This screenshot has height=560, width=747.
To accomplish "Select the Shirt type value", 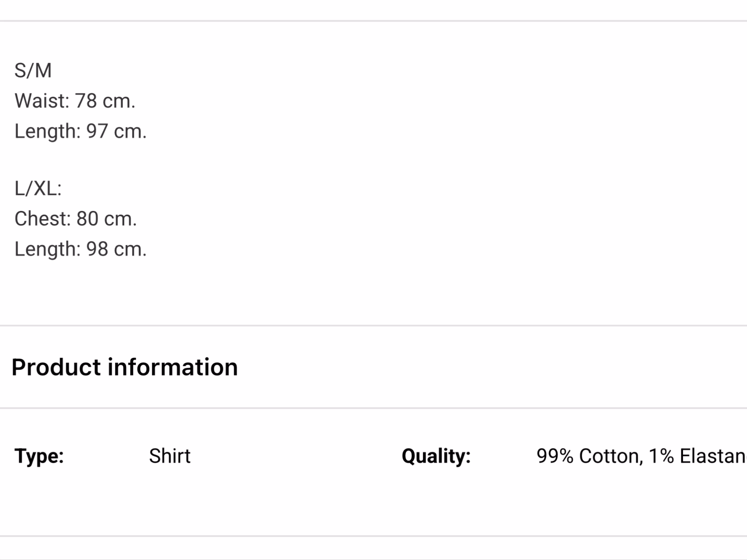I will pos(169,456).
